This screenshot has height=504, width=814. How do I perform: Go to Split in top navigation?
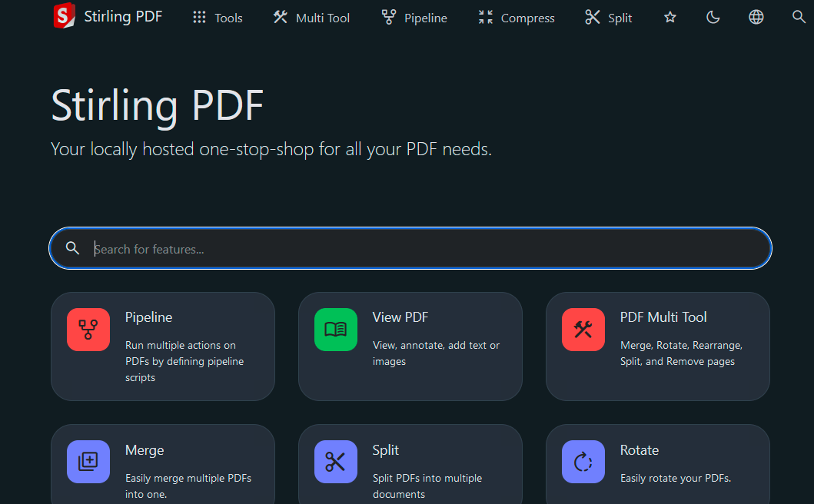click(x=608, y=18)
